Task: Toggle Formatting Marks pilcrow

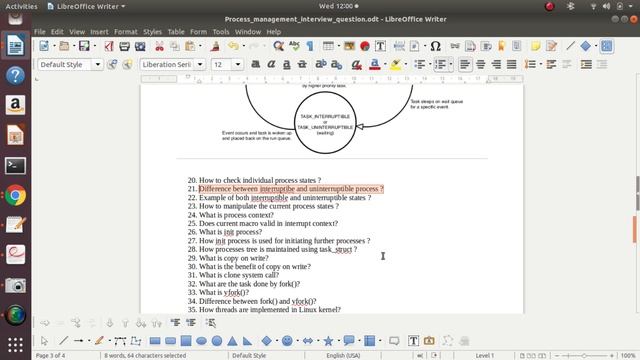Action: coord(310,46)
